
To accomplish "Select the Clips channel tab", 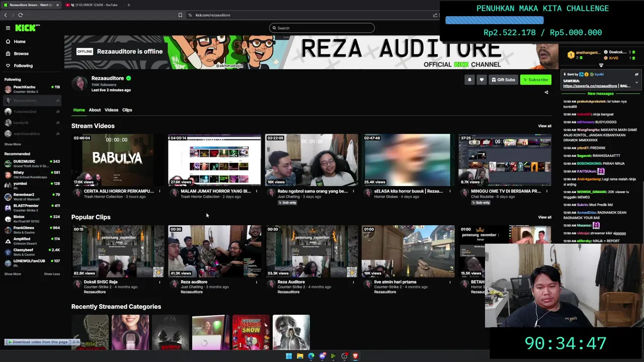I will pyautogui.click(x=127, y=110).
